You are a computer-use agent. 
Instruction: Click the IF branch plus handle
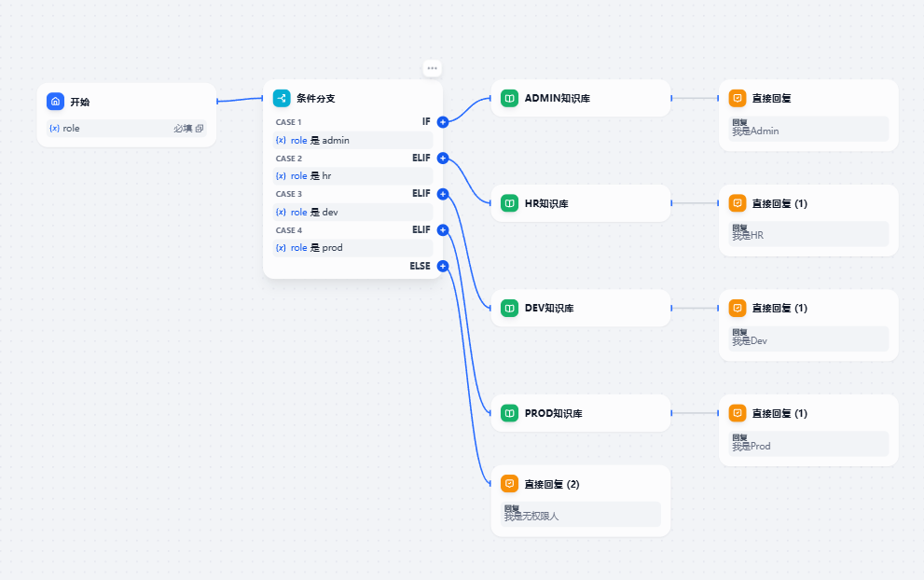443,122
